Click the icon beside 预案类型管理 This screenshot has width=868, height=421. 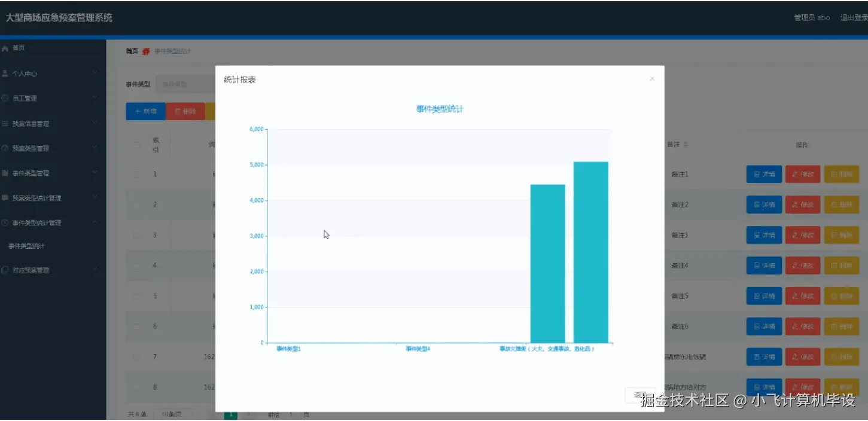point(5,148)
